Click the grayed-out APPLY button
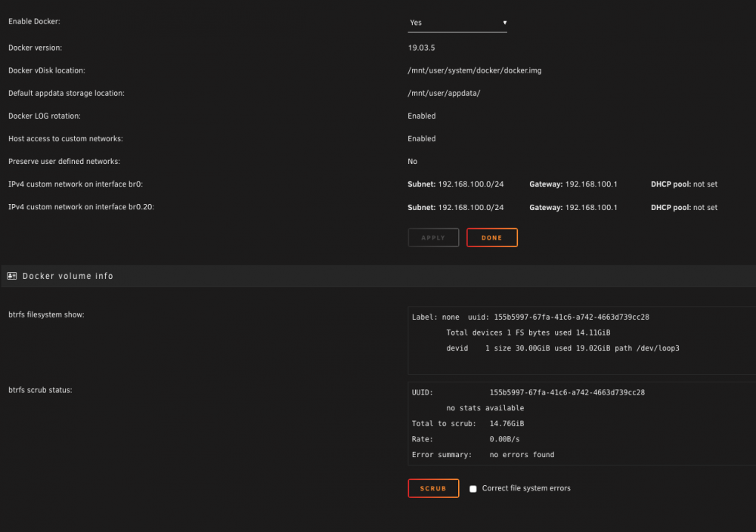Screen dimensions: 756x532 433,237
